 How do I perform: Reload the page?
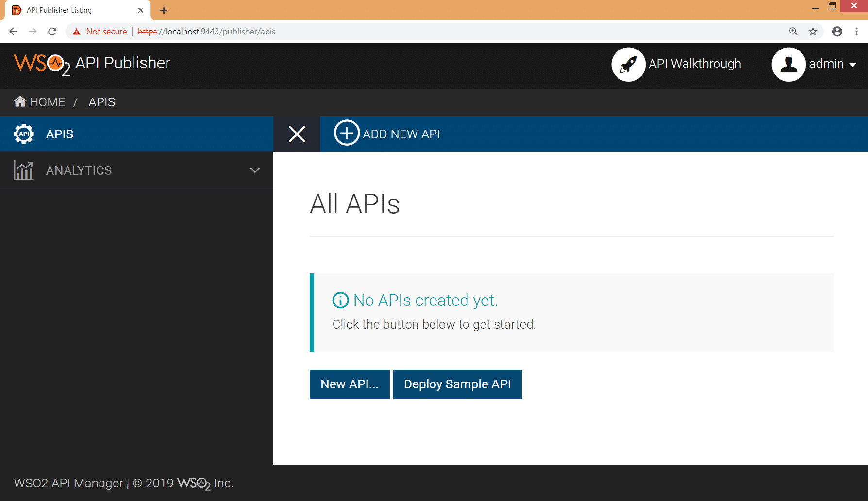pos(52,32)
